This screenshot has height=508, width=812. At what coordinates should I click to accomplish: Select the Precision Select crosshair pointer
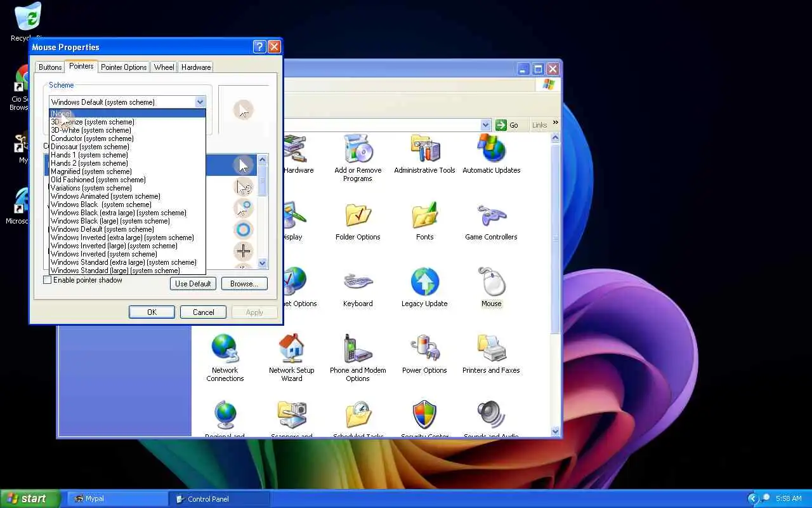243,251
